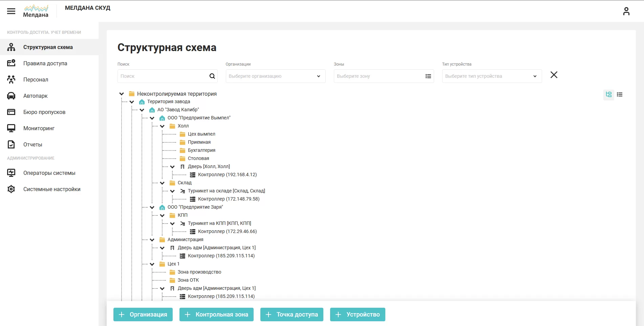Collapse the Склад folder node
The width and height of the screenshot is (644, 326).
162,183
